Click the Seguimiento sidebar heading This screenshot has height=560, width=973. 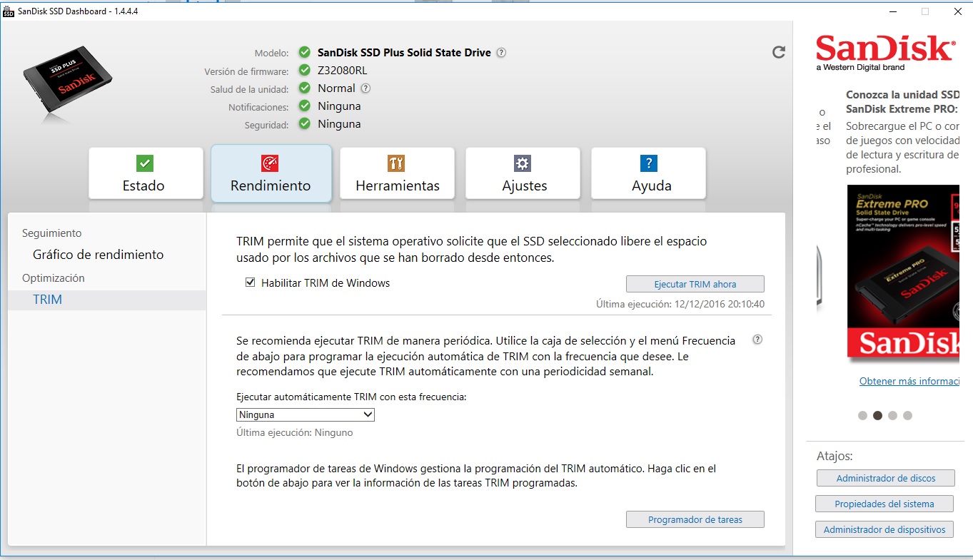click(x=52, y=233)
